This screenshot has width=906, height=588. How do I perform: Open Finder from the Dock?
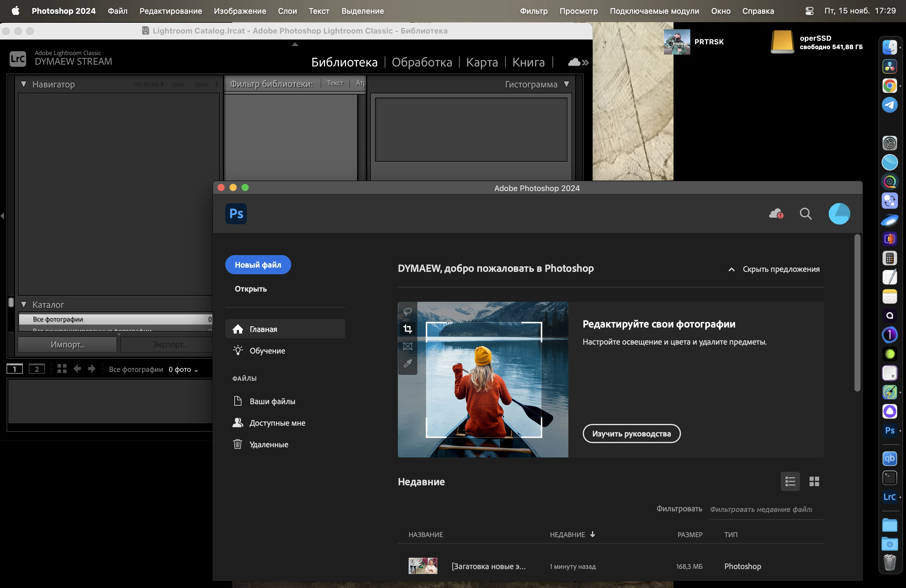click(x=890, y=47)
